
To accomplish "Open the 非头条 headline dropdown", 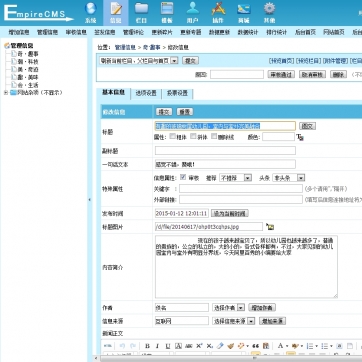I will 289,178.
